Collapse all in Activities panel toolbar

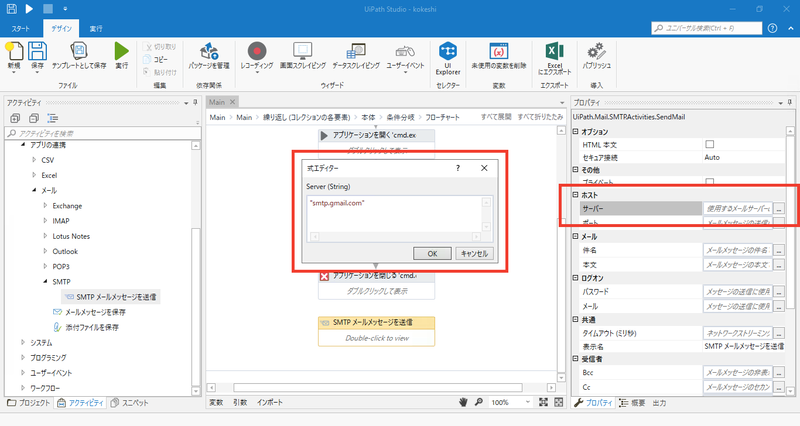tap(34, 118)
